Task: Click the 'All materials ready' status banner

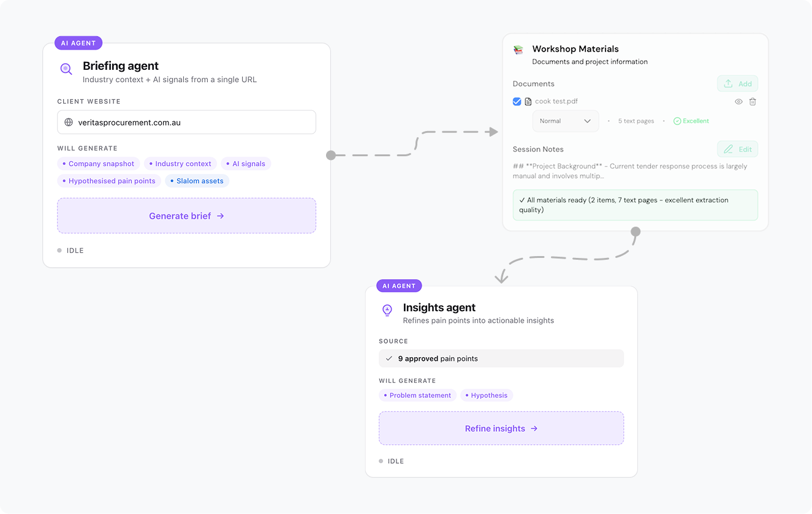Action: point(636,205)
